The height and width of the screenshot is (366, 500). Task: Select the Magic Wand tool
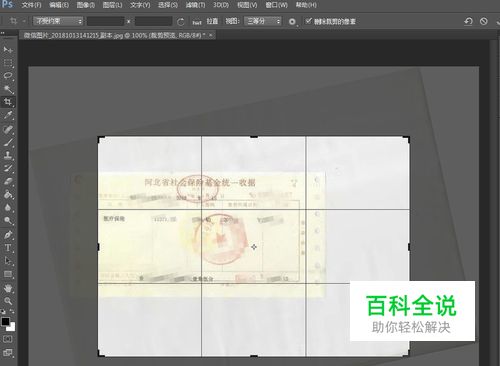[x=8, y=89]
